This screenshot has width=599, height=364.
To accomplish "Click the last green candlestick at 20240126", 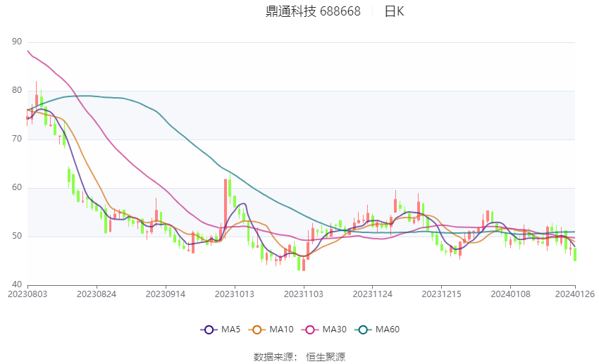I will coord(575,254).
